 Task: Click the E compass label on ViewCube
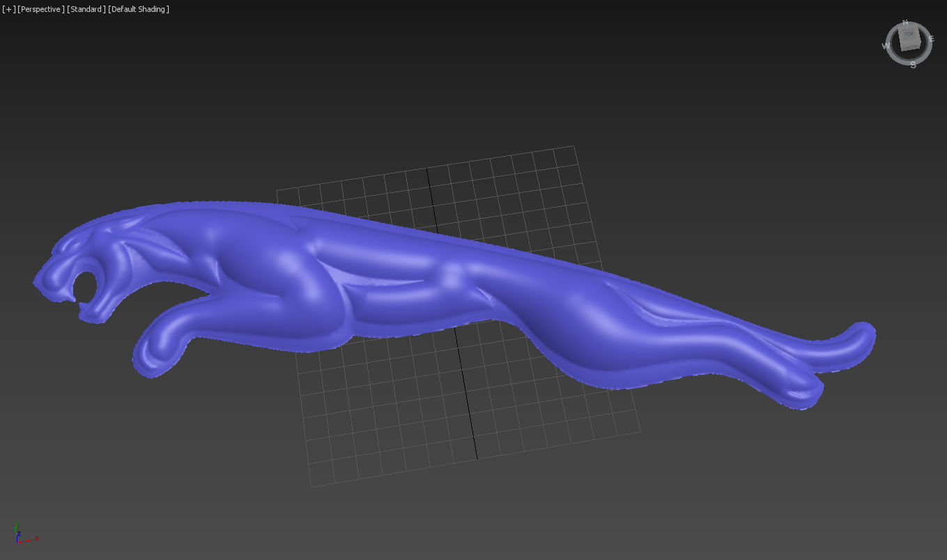(932, 38)
